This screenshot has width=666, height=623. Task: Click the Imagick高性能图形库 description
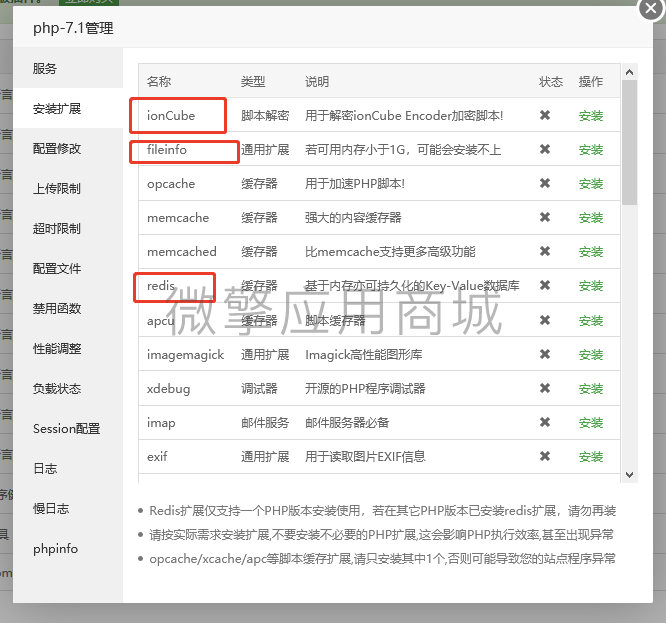pos(364,355)
